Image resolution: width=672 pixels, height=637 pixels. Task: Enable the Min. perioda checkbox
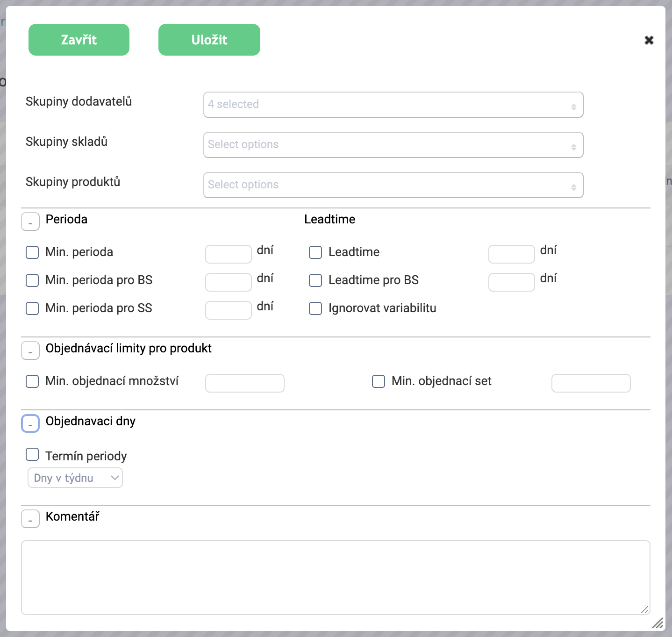[32, 252]
